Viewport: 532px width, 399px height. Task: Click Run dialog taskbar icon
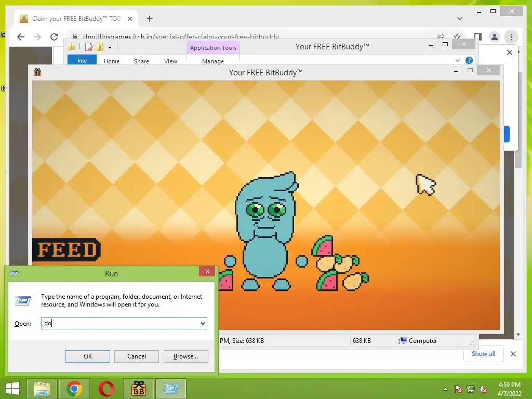(x=171, y=389)
